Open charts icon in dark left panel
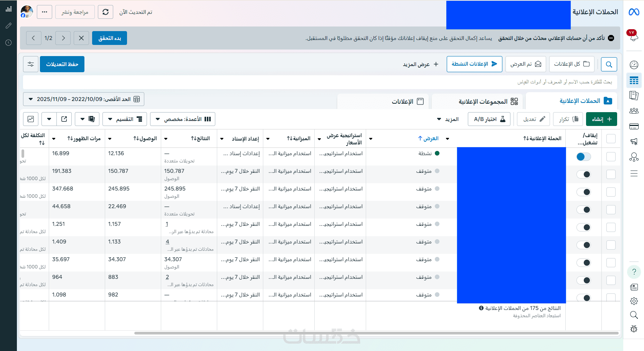Image resolution: width=644 pixels, height=351 pixels. click(x=8, y=9)
